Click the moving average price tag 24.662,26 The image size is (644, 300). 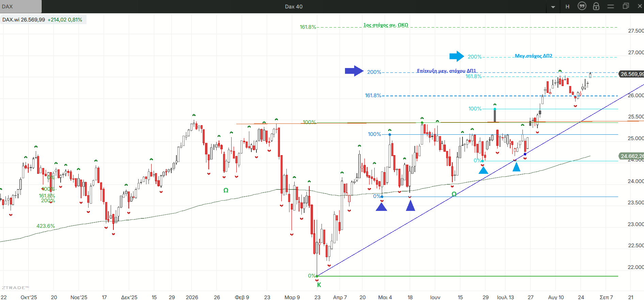pos(631,156)
